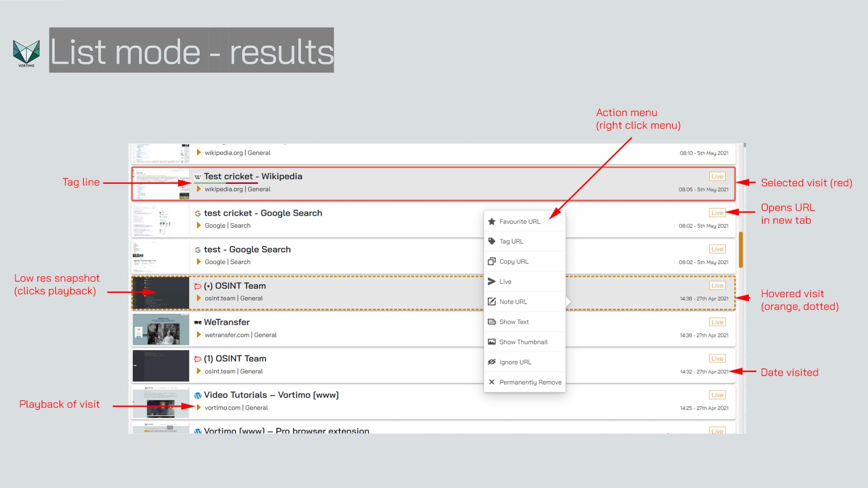Image resolution: width=868 pixels, height=488 pixels.
Task: Click the paper plane icon beside Live
Action: coord(492,281)
